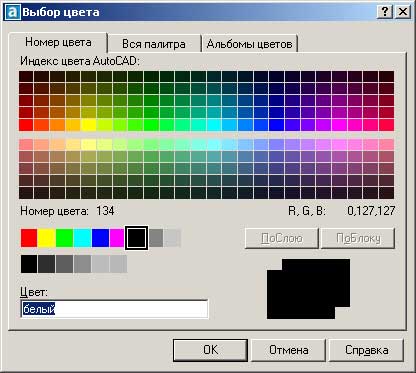Image resolution: width=416 pixels, height=373 pixels.
Task: Pick bright magenta in upper palette
Action: pyautogui.click(x=339, y=125)
